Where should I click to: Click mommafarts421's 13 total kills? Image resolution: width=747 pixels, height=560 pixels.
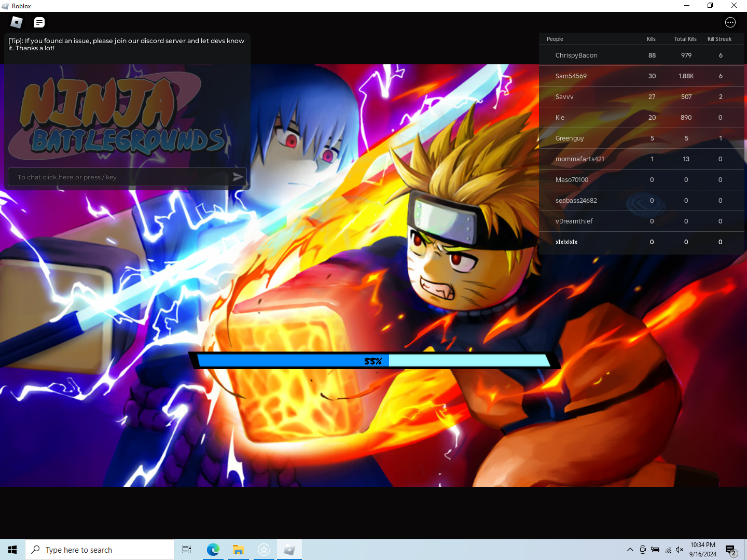(686, 159)
